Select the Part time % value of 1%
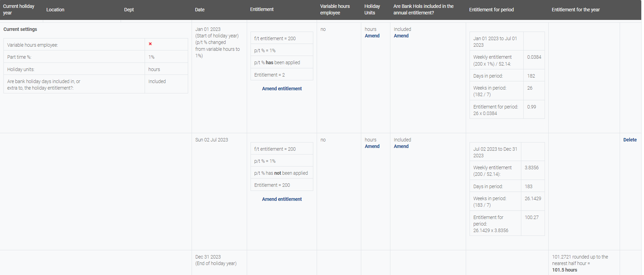Screen dimensions: 644x275 [151, 57]
